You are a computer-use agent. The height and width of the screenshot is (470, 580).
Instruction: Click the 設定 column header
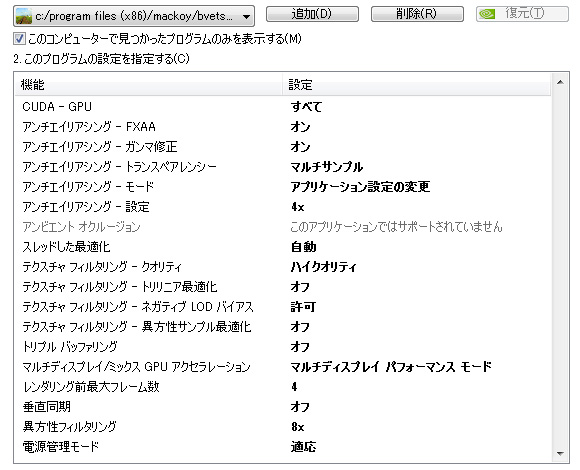pyautogui.click(x=417, y=85)
